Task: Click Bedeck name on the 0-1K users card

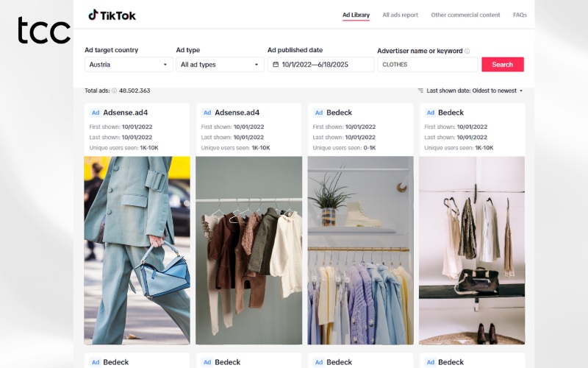Action: 339,113
